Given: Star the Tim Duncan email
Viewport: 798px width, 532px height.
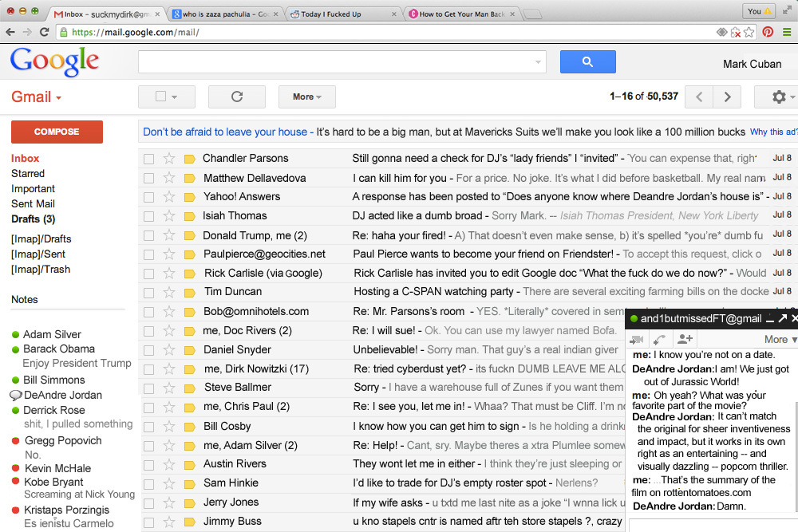Looking at the screenshot, I should (169, 293).
